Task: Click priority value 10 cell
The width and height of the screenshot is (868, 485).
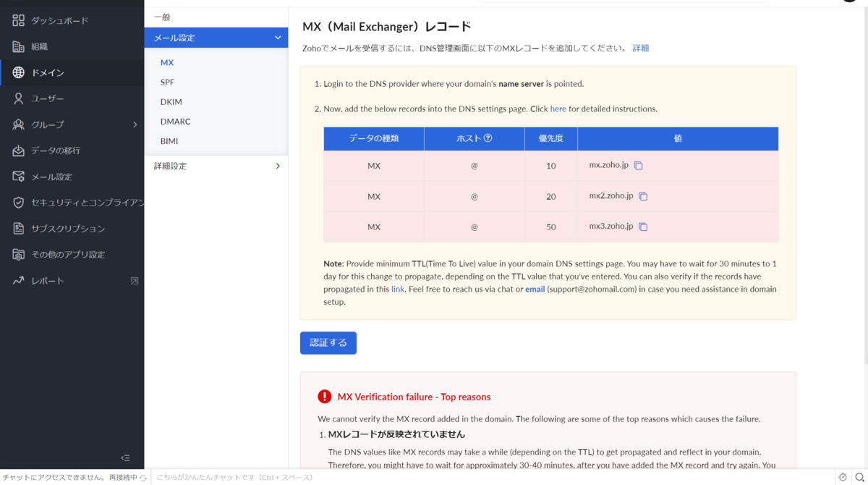Action: click(x=551, y=166)
